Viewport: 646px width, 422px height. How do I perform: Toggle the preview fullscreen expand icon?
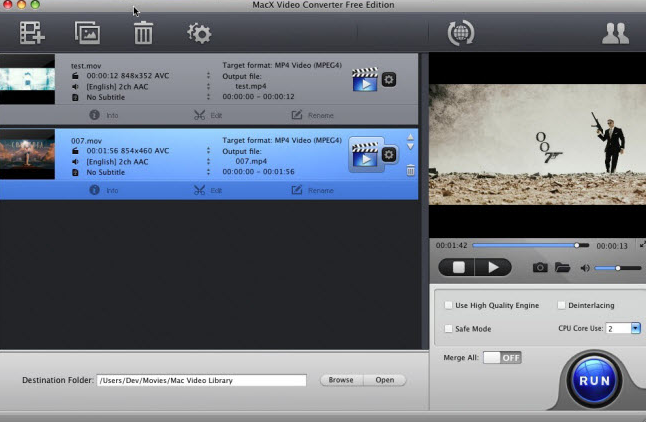(x=642, y=245)
